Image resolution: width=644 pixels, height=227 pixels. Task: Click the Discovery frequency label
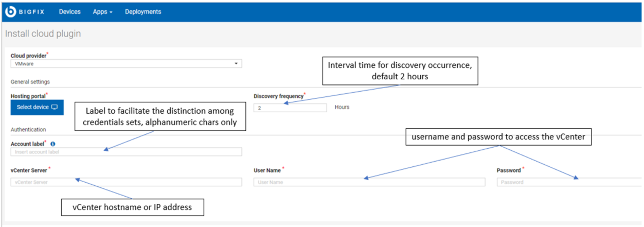click(x=279, y=96)
